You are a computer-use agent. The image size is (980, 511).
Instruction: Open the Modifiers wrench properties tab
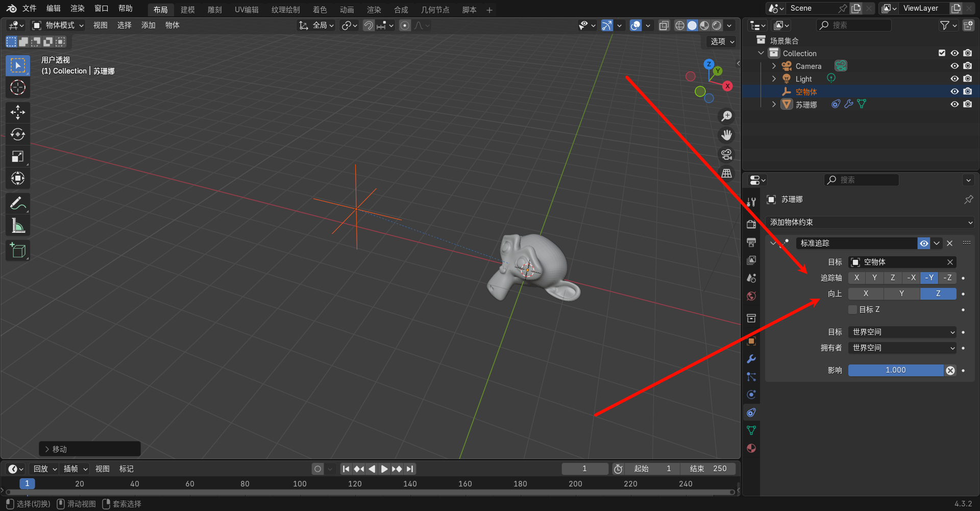tap(751, 359)
